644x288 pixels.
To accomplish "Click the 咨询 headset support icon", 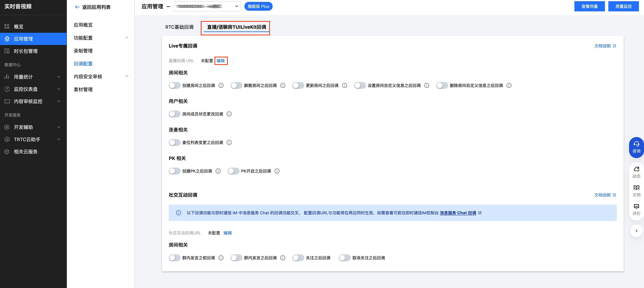I will [636, 144].
